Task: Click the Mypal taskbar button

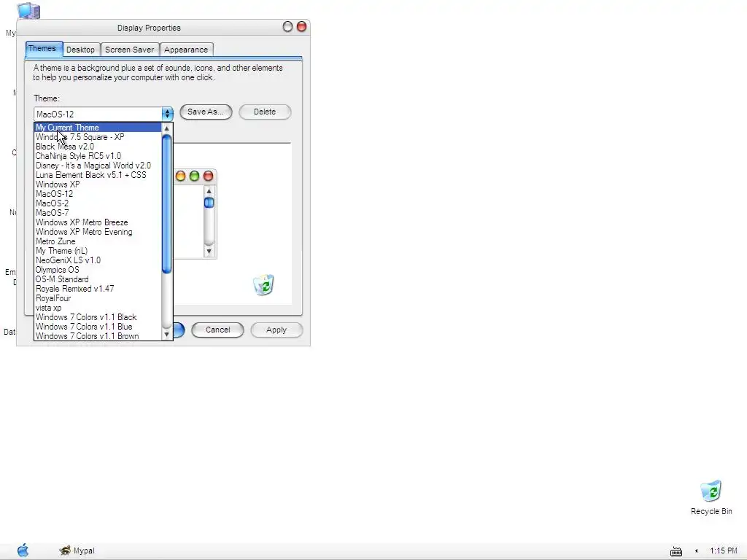Action: (77, 551)
